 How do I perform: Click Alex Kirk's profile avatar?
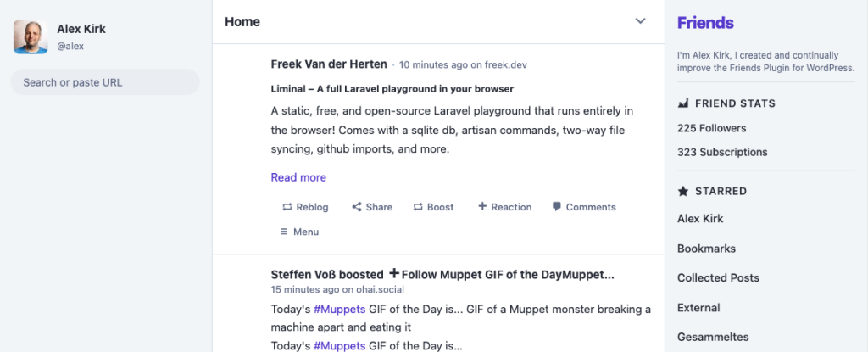click(x=31, y=36)
